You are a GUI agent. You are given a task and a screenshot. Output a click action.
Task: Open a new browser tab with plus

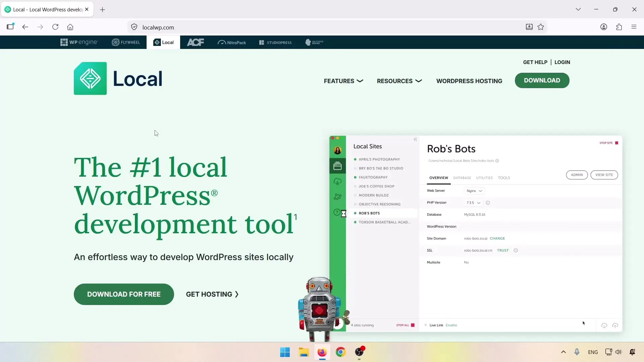[x=103, y=10]
